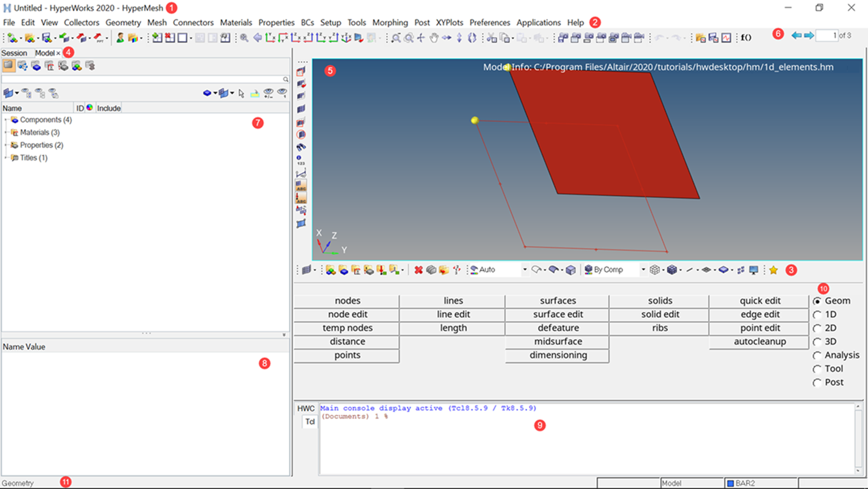Go to next page with right arrow

click(809, 35)
